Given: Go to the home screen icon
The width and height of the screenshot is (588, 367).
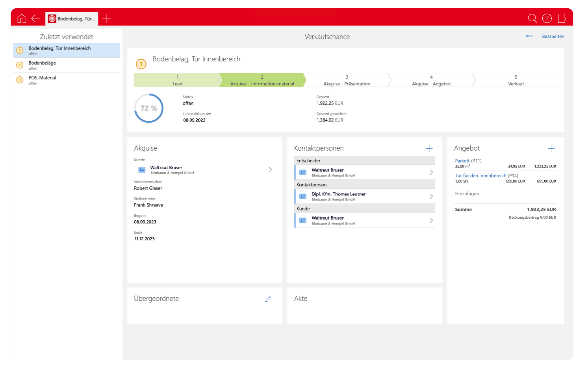Looking at the screenshot, I should point(22,18).
